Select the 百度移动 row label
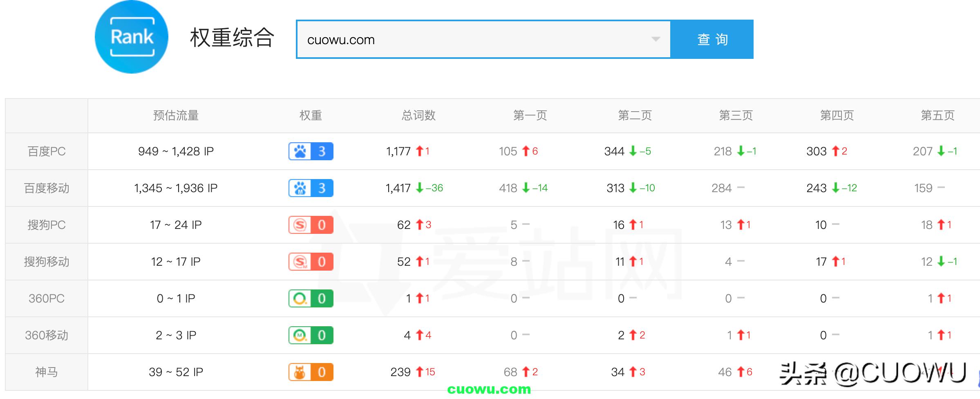This screenshot has height=399, width=980. 47,188
